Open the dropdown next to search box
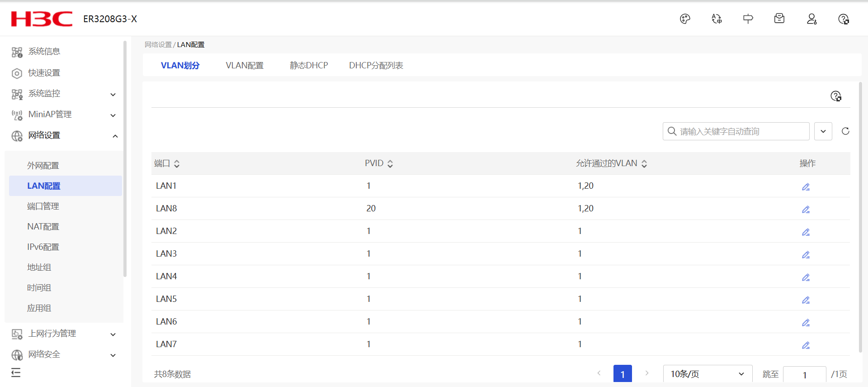This screenshot has width=868, height=387. 823,131
